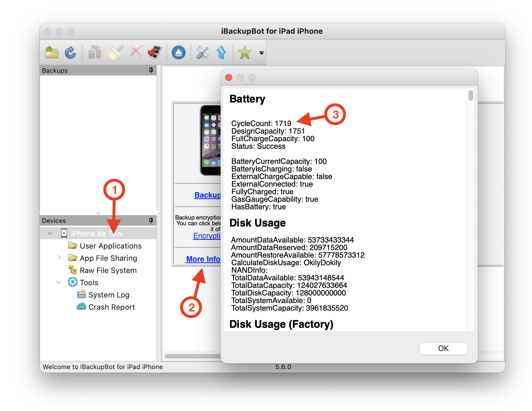Select App File Sharing tree item
Viewport: 532px width, 411px height.
[x=108, y=258]
